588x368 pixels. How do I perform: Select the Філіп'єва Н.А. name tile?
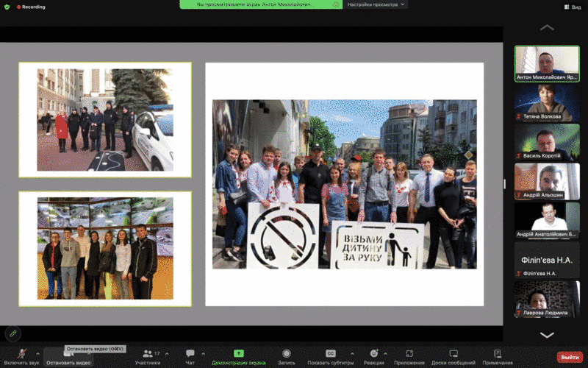tap(547, 260)
